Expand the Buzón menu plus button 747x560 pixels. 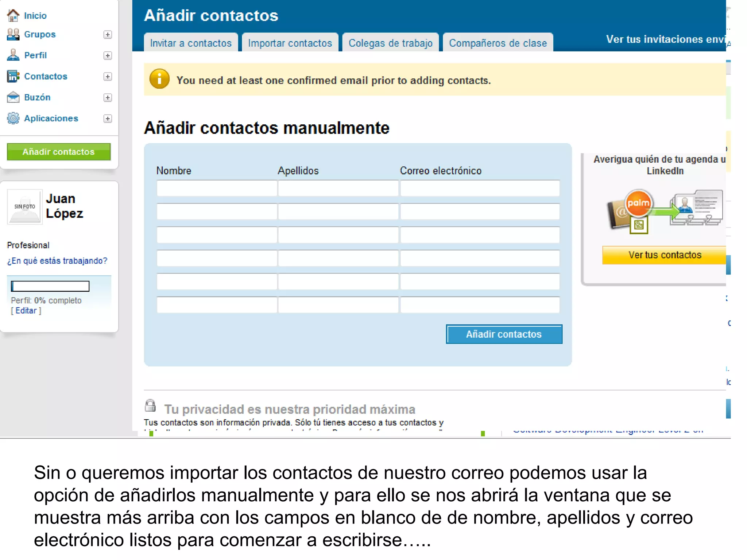(108, 98)
